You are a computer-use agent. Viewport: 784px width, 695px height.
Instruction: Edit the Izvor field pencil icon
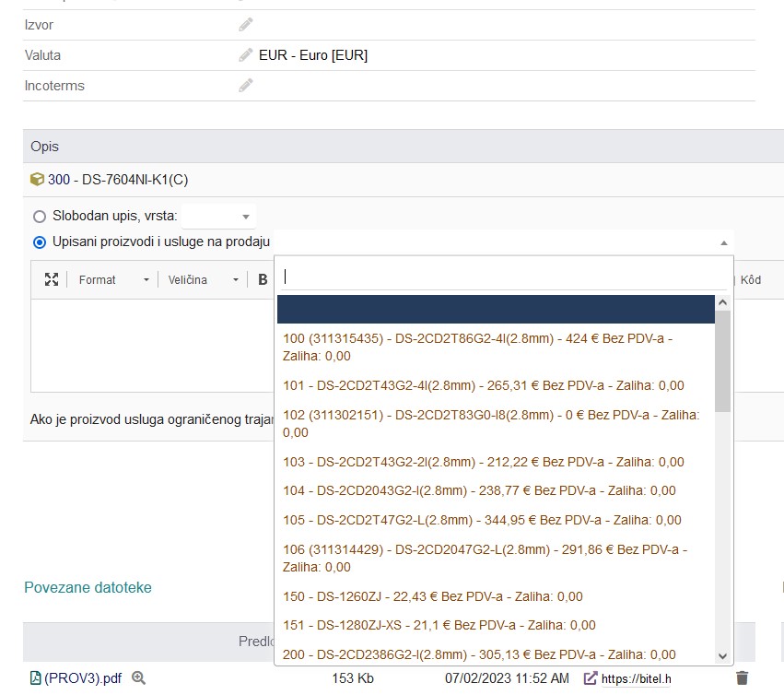(x=245, y=25)
